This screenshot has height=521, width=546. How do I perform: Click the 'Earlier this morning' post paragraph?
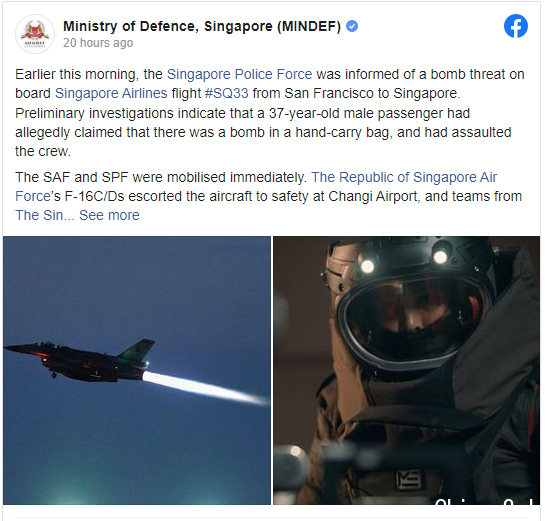(x=270, y=112)
